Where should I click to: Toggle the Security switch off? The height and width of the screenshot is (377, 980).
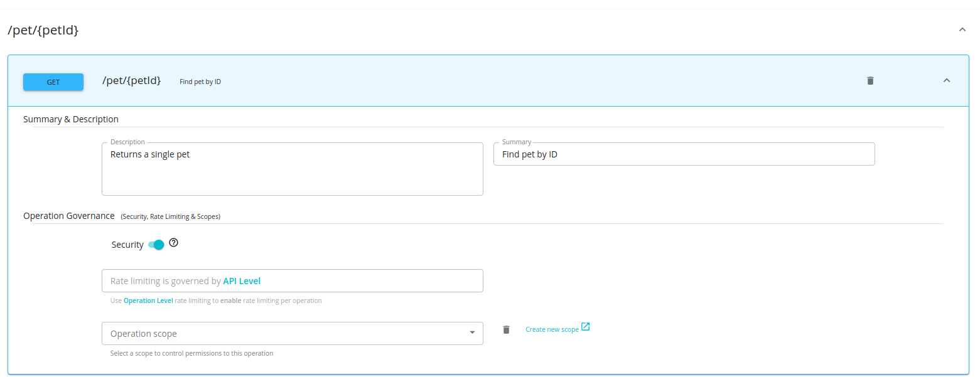tap(156, 245)
